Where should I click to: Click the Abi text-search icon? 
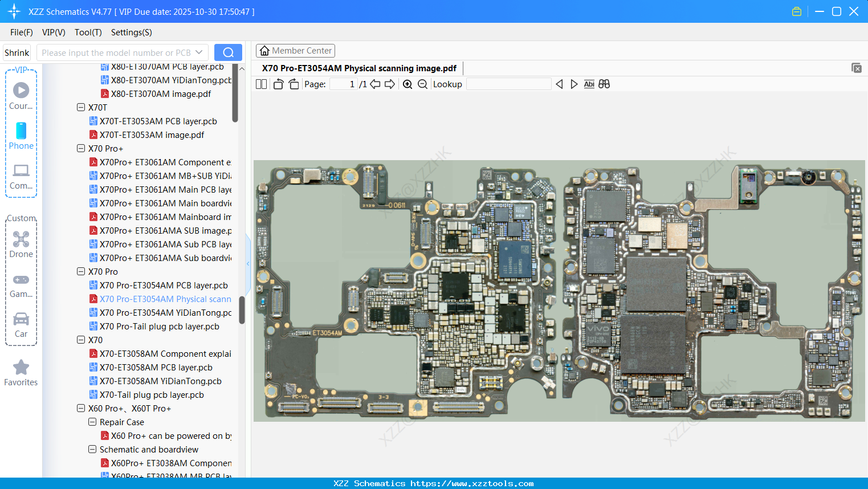[589, 84]
